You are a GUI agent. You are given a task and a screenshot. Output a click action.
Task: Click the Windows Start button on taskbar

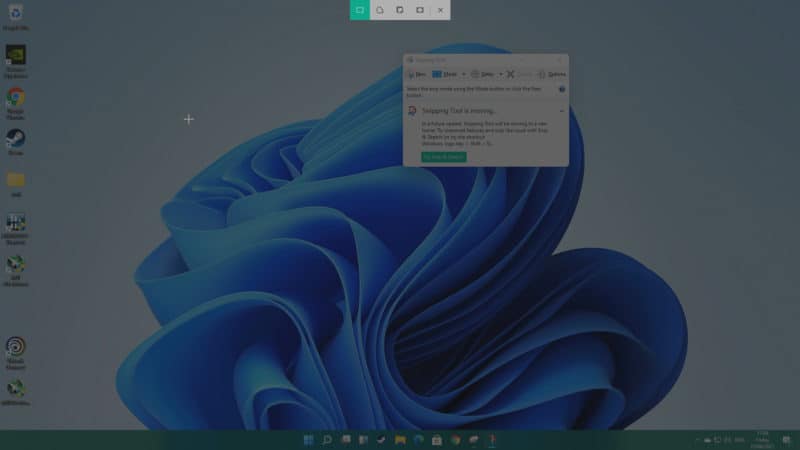point(308,440)
